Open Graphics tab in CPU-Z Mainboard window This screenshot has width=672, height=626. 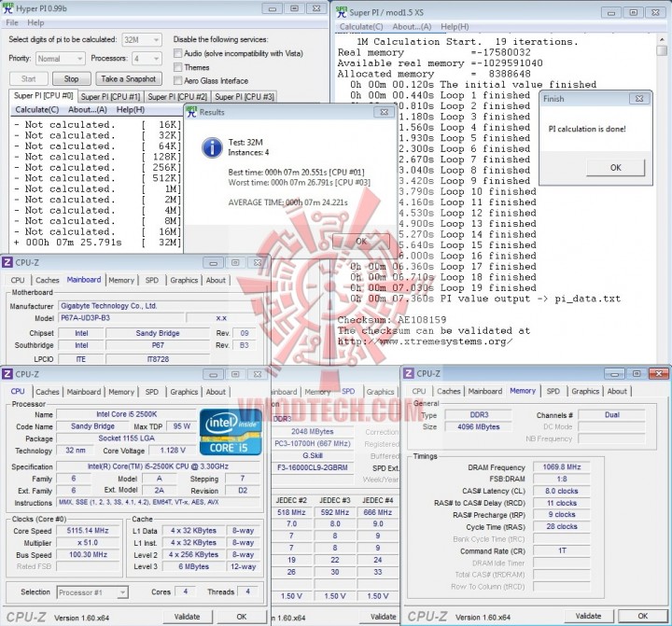184,280
